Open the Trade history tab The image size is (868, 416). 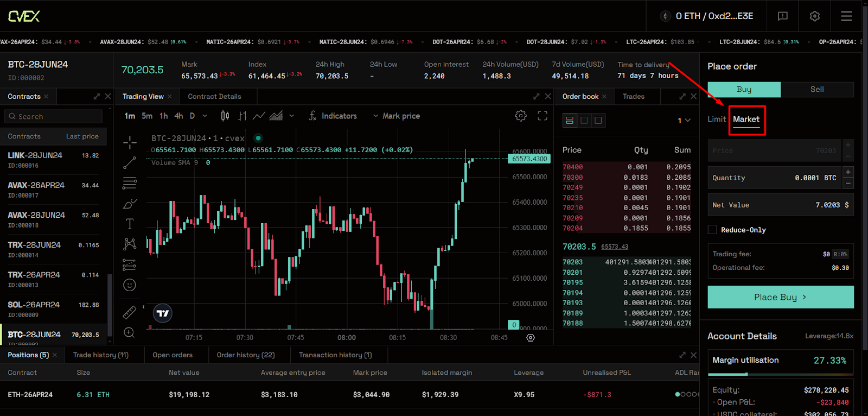(101, 355)
